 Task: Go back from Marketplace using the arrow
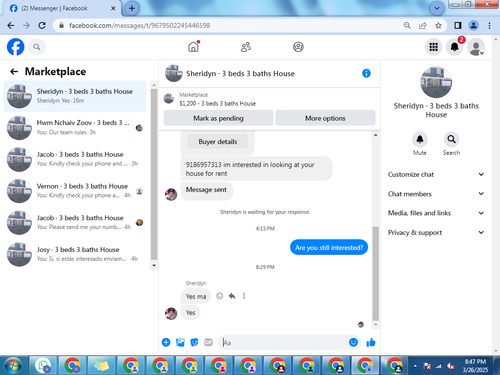14,71
